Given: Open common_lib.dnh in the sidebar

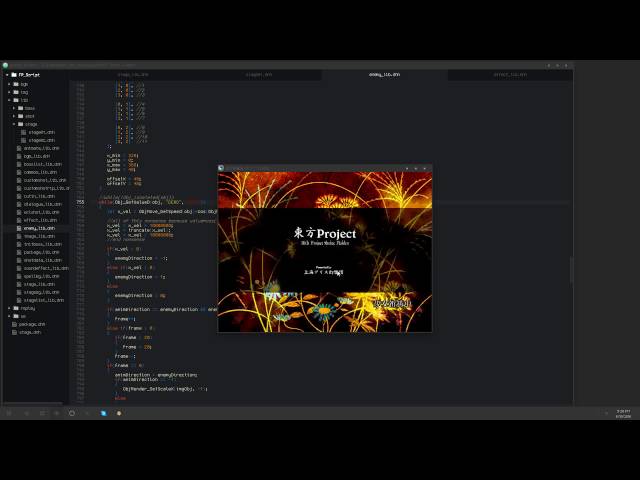Looking at the screenshot, I should pos(41,172).
